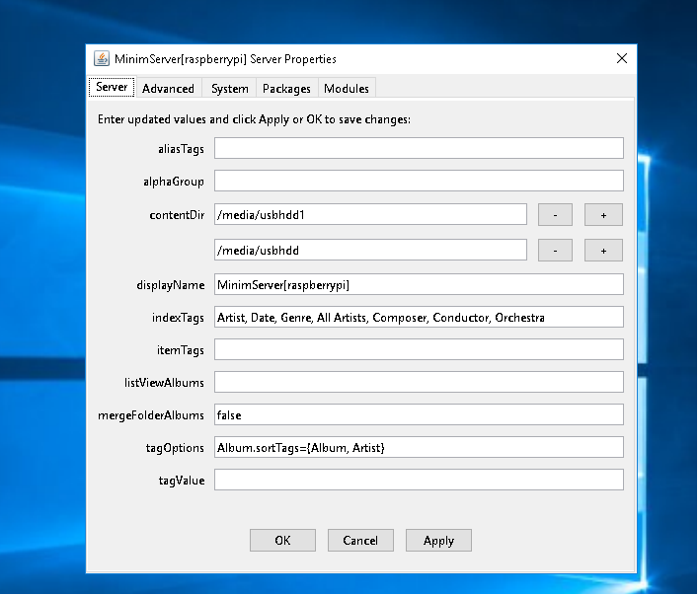700x595 pixels.
Task: Click the Cancel button
Action: (361, 542)
